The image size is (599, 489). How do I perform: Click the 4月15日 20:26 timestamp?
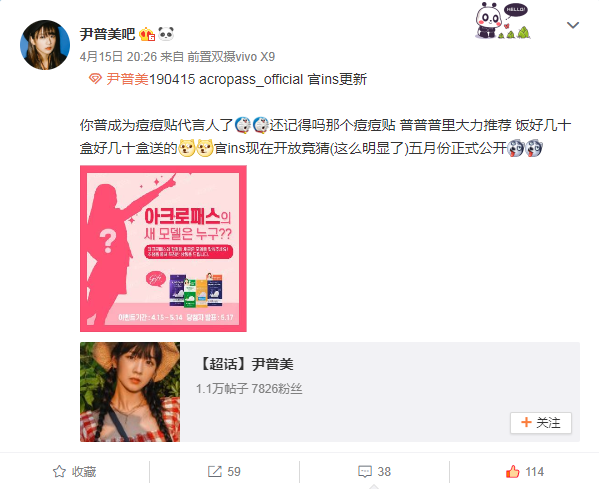pyautogui.click(x=118, y=57)
